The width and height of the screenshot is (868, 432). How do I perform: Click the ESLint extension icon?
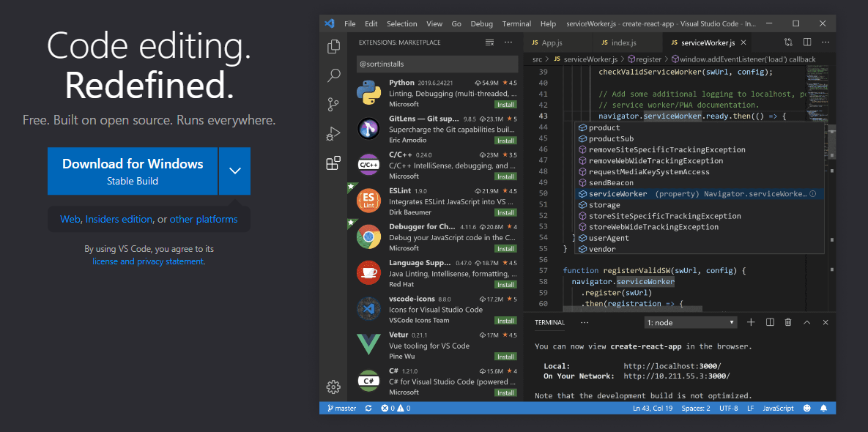[x=368, y=200]
